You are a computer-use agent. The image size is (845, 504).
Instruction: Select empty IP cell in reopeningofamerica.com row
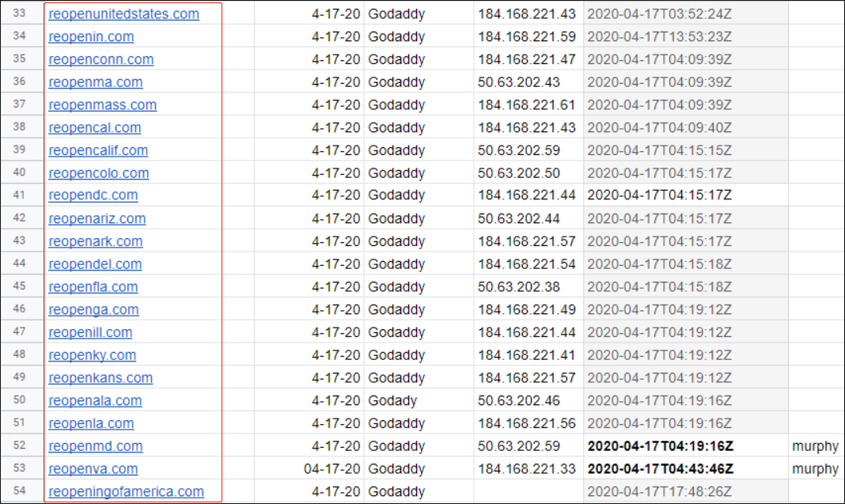[x=529, y=491]
